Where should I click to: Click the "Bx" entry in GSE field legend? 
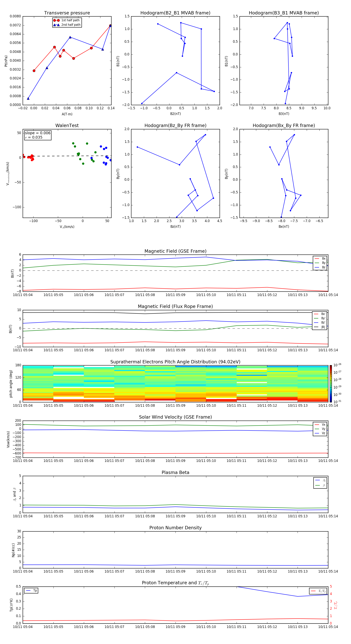click(320, 259)
